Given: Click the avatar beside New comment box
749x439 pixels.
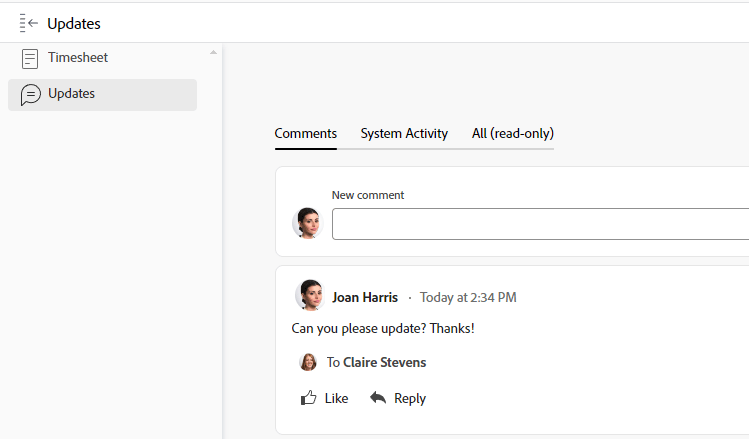Looking at the screenshot, I should click(308, 223).
